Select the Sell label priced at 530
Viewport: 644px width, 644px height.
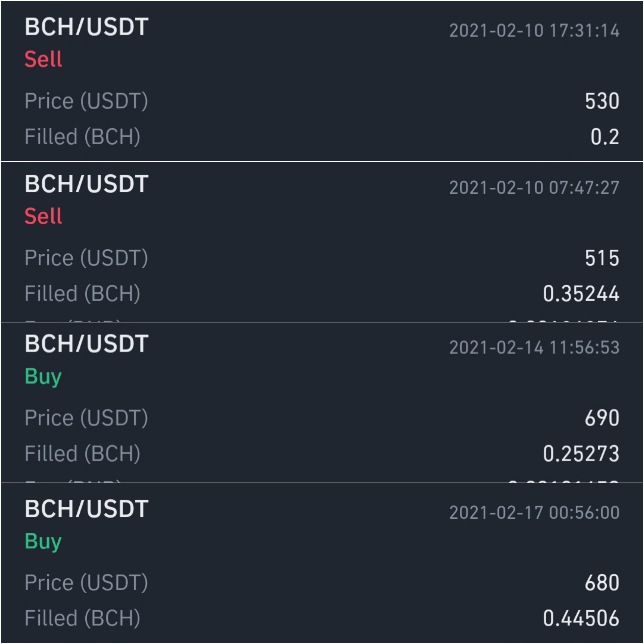(43, 59)
